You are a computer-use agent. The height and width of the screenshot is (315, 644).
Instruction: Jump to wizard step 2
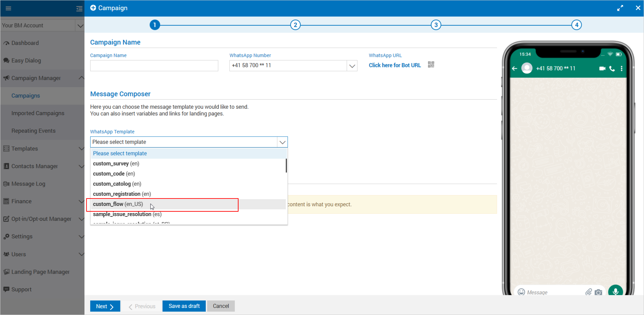click(296, 25)
